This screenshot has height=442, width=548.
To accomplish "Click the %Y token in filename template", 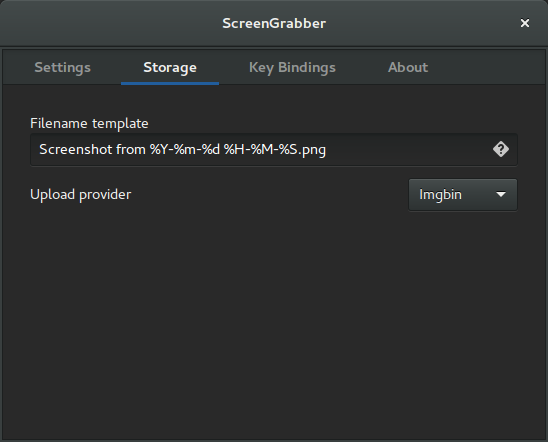I will pyautogui.click(x=159, y=150).
